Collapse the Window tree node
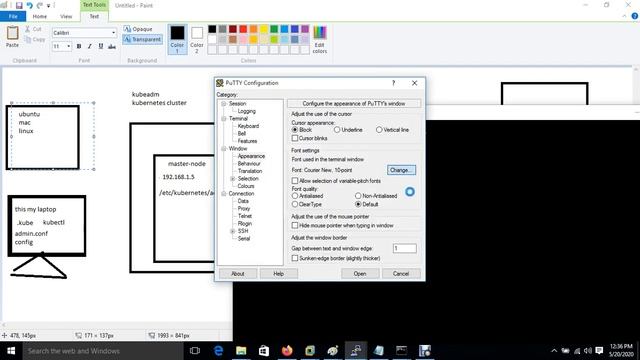The image size is (640, 360). point(224,149)
